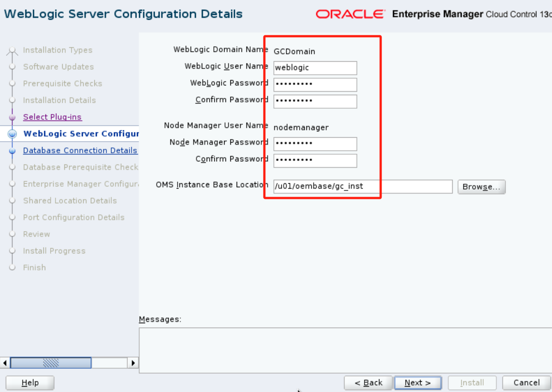Click the Review step
552x392 pixels.
point(37,234)
